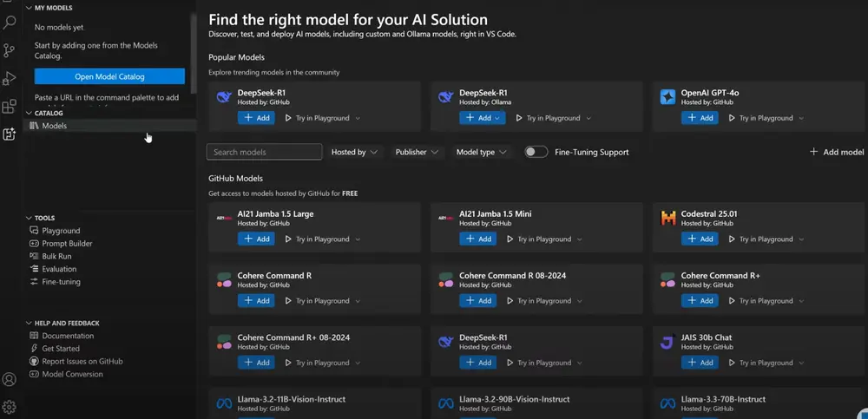Add the Cohere Command R+ model
868x419 pixels.
[x=700, y=300]
